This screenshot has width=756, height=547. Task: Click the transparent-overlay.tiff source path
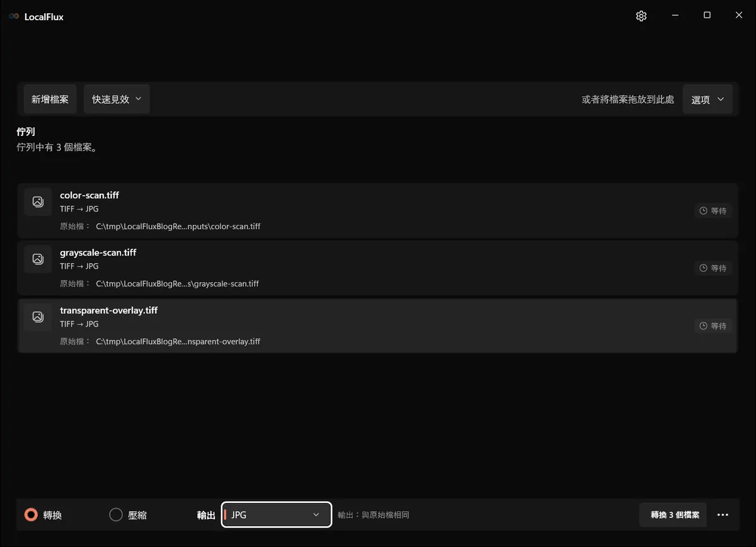178,342
